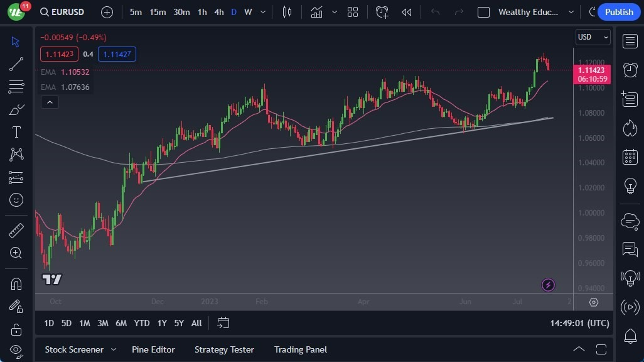This screenshot has height=362, width=644.
Task: Create a new alert via the clock-plus icon
Action: pos(382,12)
